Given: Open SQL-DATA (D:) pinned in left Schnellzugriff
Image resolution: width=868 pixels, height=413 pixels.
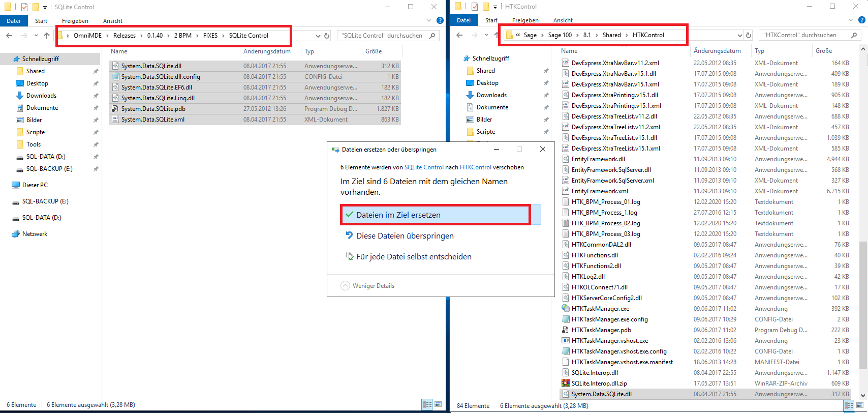Looking at the screenshot, I should 46,157.
